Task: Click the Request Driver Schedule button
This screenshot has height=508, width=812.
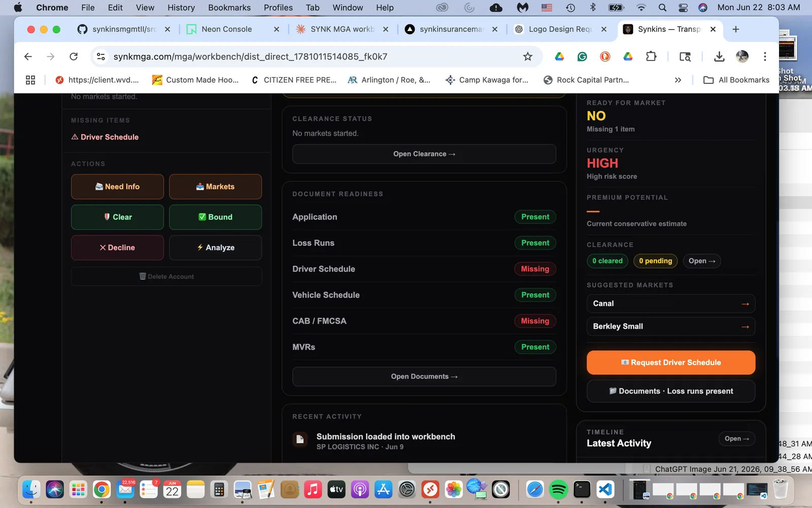Action: (x=671, y=363)
